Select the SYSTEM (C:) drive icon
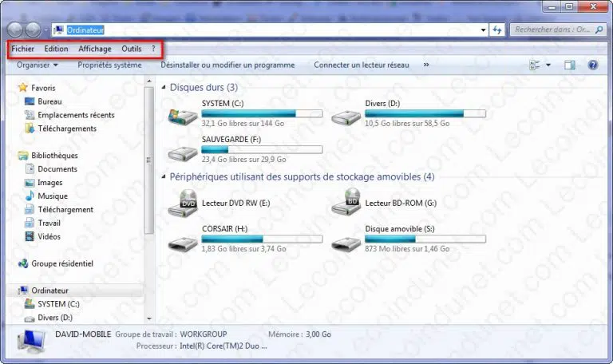 pyautogui.click(x=183, y=117)
